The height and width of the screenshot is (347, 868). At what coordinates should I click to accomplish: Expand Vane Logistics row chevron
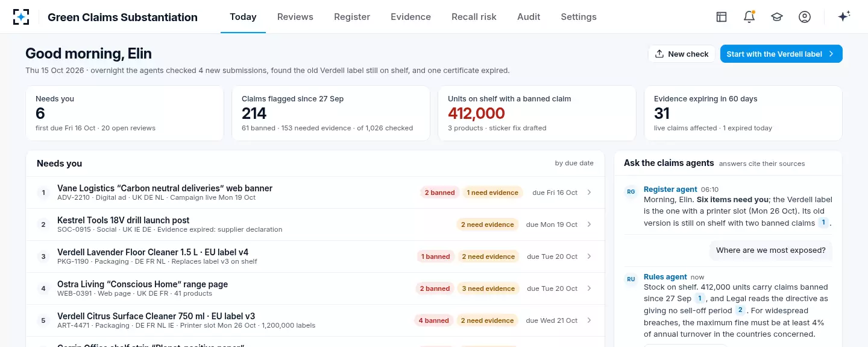[x=589, y=193]
